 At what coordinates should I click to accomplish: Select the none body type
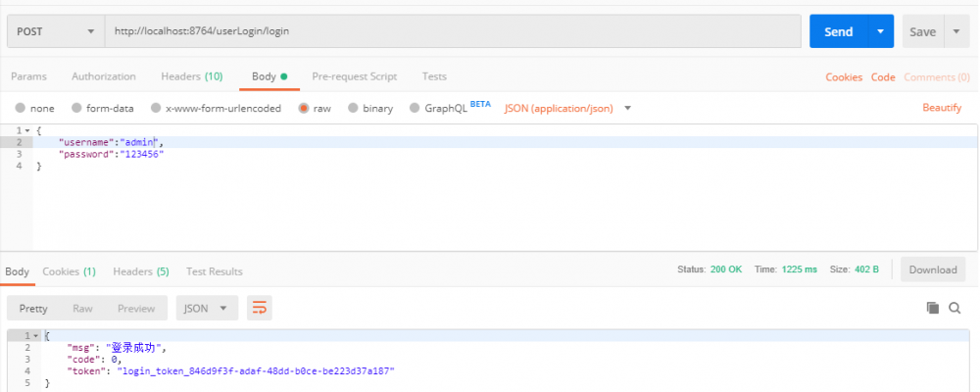(x=21, y=108)
